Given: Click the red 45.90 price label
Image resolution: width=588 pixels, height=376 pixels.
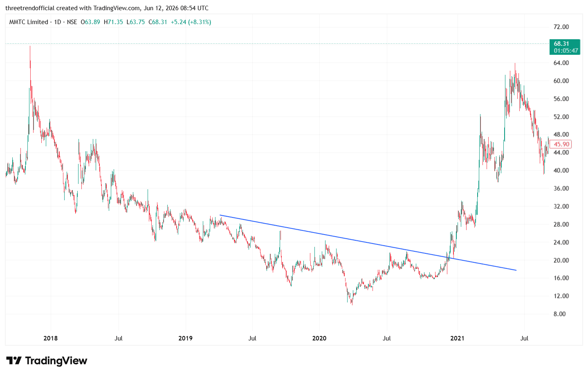Looking at the screenshot, I should [561, 144].
